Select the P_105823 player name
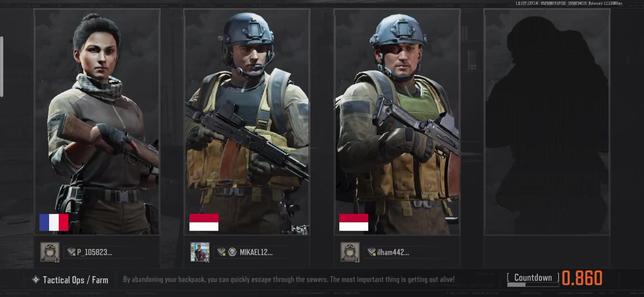Viewport: 644px width, 297px height. [x=95, y=252]
